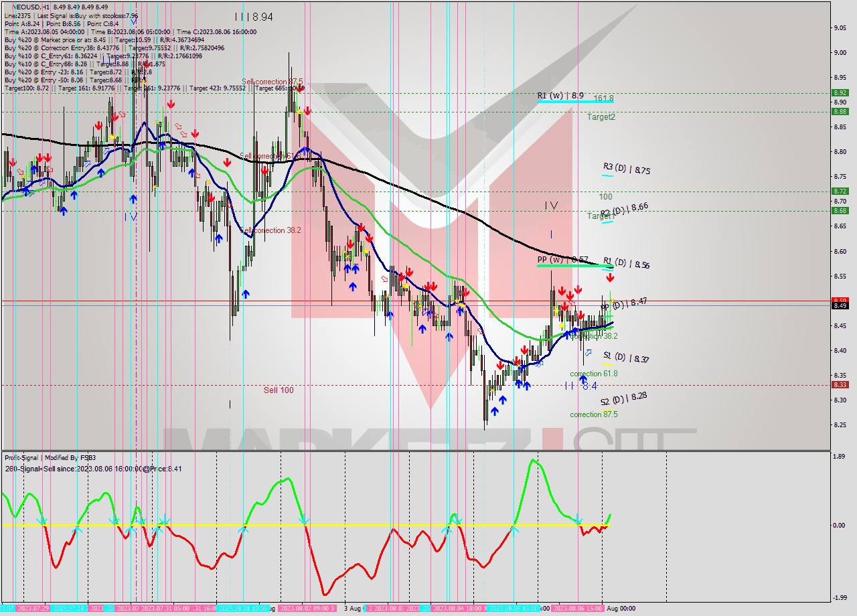Click the current price 8.49 axis tag
The image size is (857, 616).
click(x=840, y=306)
